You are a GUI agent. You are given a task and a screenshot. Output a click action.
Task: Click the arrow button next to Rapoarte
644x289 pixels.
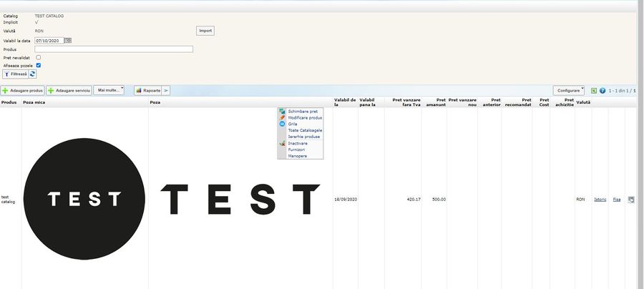[166, 91]
